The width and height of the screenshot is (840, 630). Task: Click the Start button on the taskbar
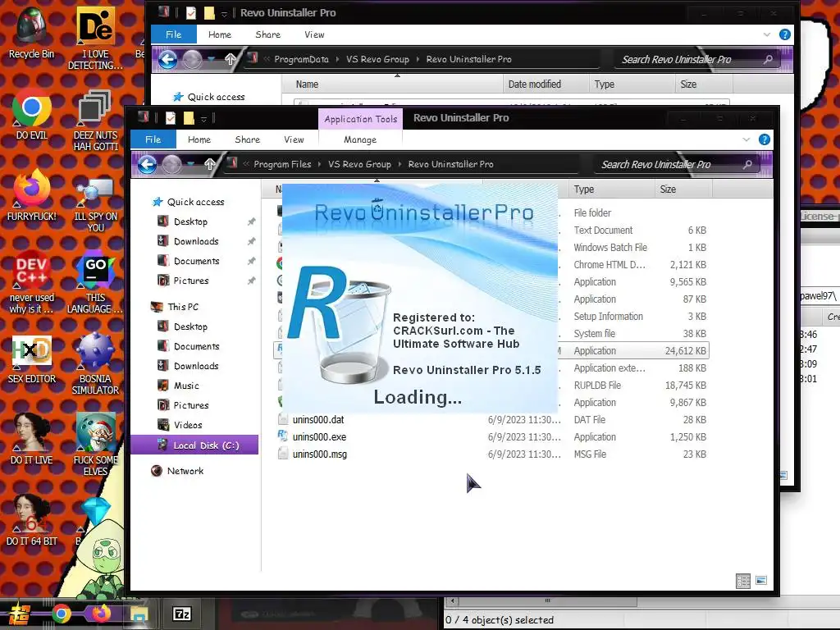[x=19, y=614]
